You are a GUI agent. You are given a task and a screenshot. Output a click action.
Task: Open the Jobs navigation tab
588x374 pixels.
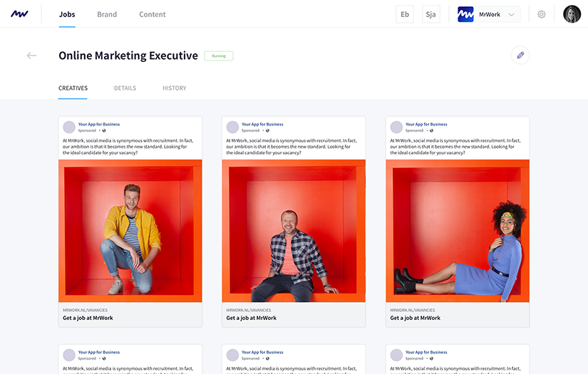click(x=67, y=14)
